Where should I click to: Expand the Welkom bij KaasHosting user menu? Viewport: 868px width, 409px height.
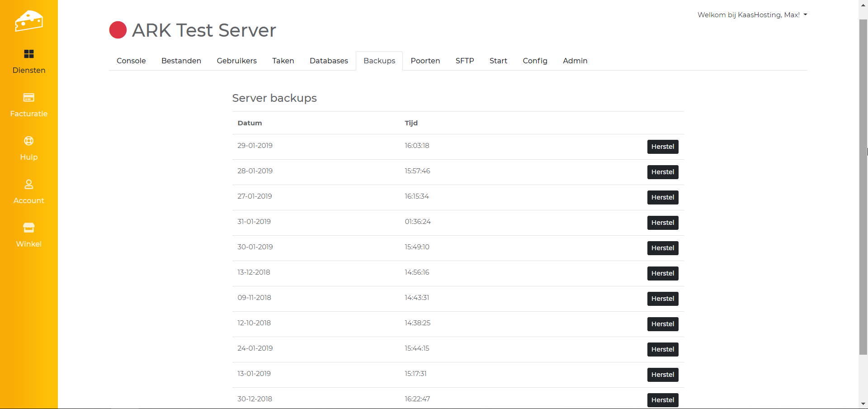click(x=752, y=15)
